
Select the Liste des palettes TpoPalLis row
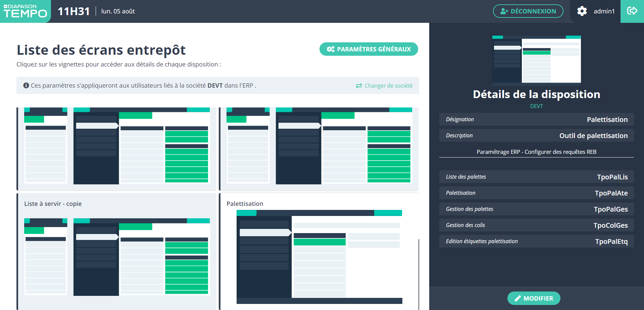click(536, 177)
